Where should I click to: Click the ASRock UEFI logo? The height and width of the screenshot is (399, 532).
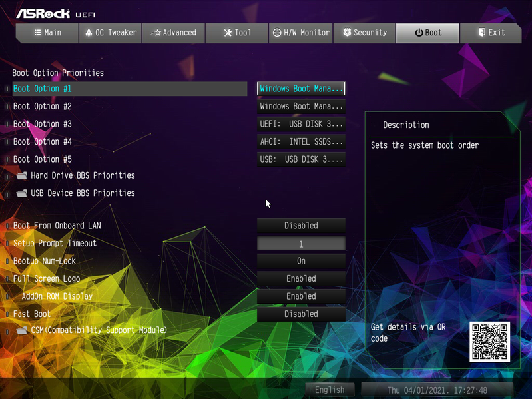tap(56, 13)
